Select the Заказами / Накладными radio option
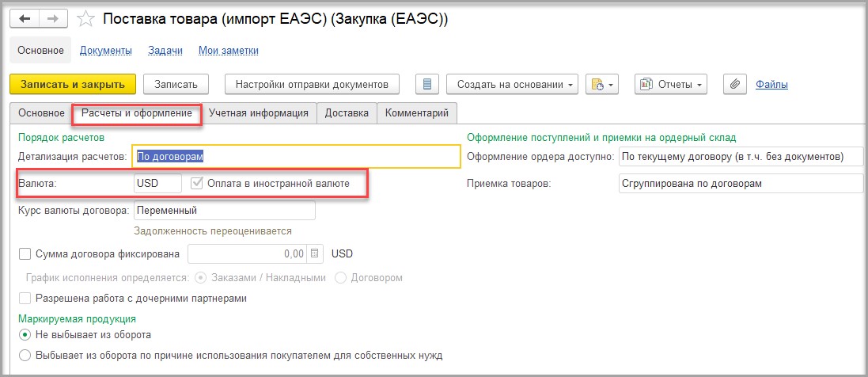Viewport: 868px width, 377px height. coord(202,277)
